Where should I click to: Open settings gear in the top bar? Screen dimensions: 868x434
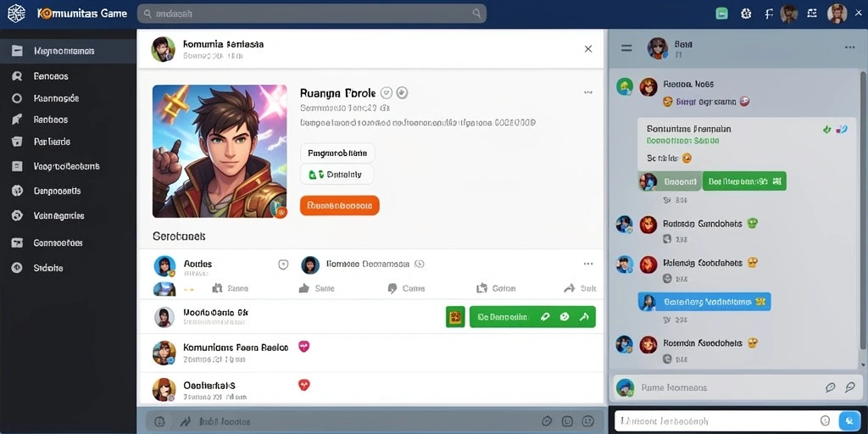746,14
